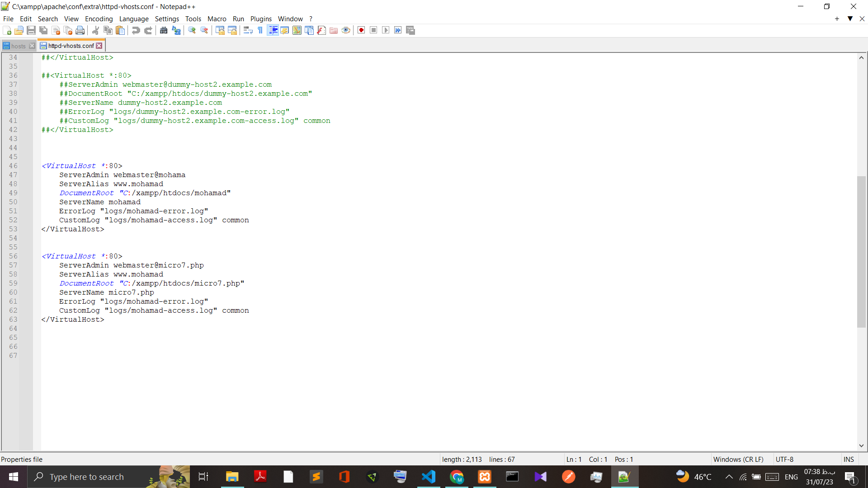The image size is (868, 488).
Task: Toggle the Document Map panel
Action: pos(297,30)
